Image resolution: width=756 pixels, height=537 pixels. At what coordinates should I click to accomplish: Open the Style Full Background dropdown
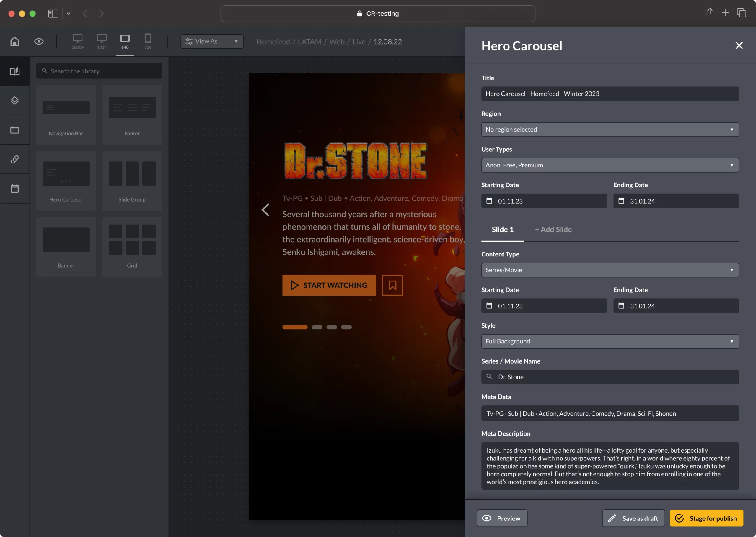(x=610, y=341)
